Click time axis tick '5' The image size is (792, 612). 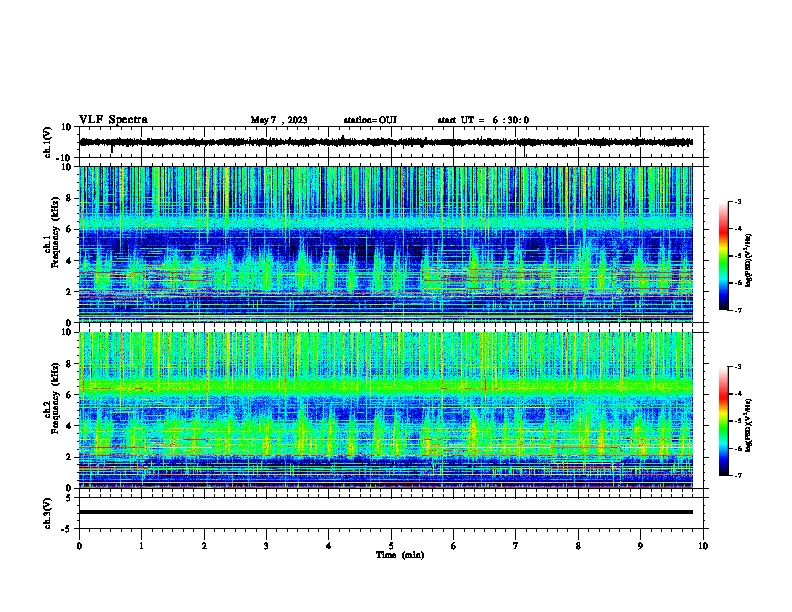pos(391,546)
